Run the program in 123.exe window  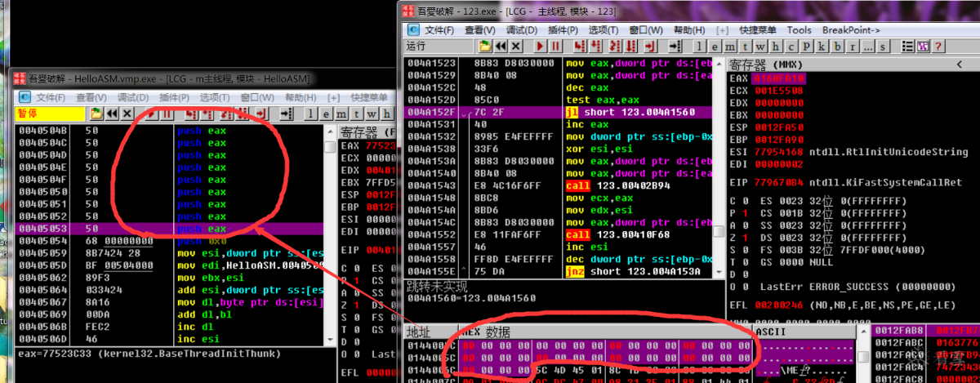540,46
